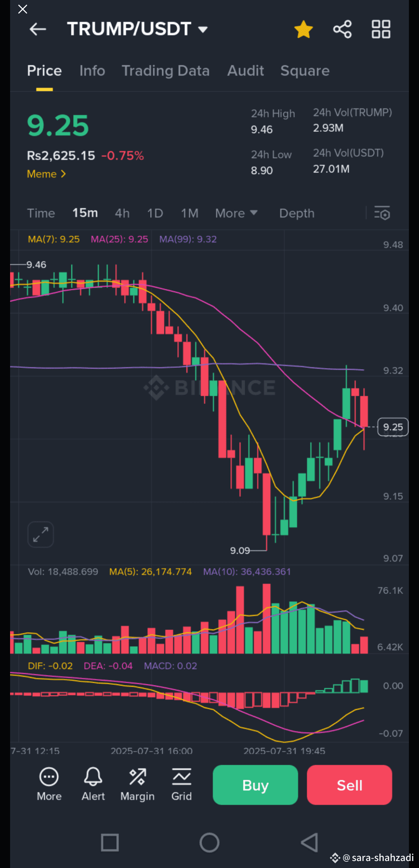Open the Meme category link

click(x=46, y=174)
